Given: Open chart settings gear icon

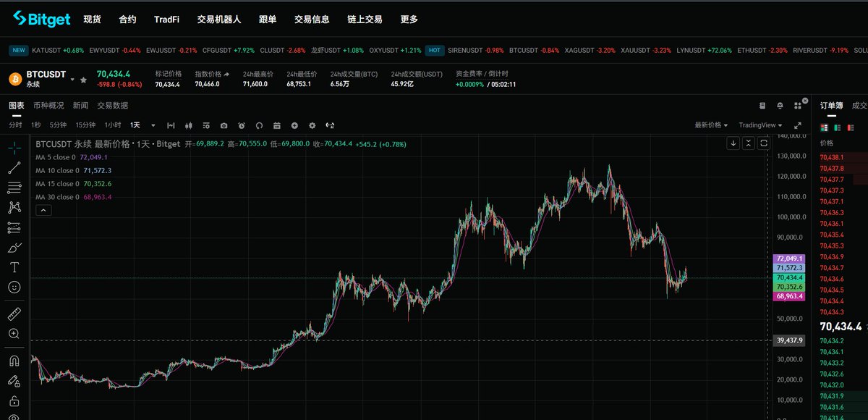Looking at the screenshot, I should click(312, 125).
